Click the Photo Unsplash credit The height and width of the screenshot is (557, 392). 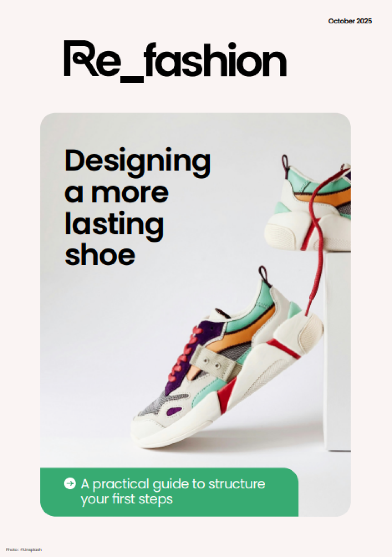coord(23,550)
